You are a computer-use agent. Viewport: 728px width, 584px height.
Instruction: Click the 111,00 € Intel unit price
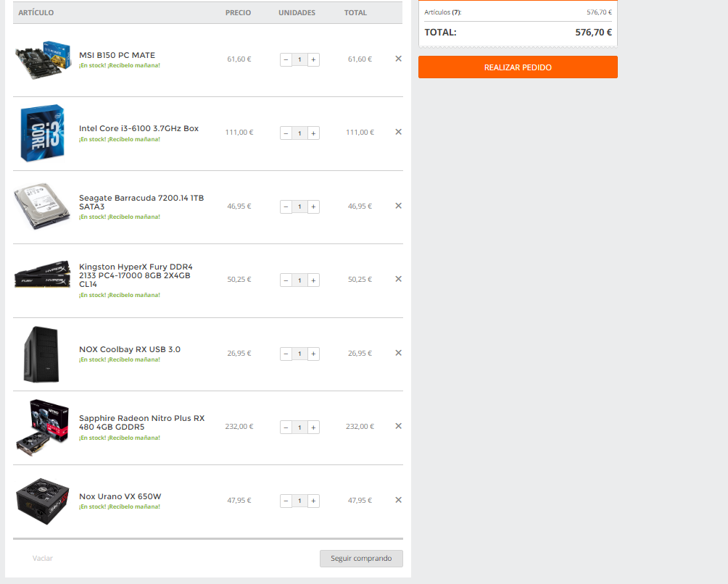[x=239, y=132]
